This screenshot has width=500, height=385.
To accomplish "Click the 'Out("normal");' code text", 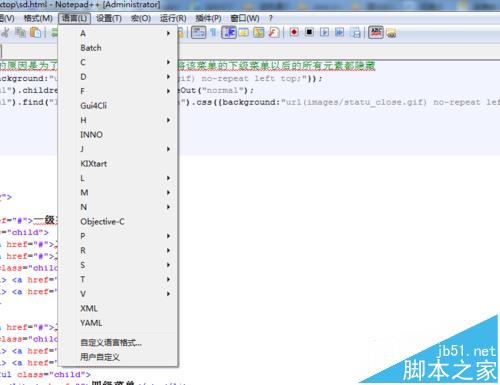I will [217, 90].
